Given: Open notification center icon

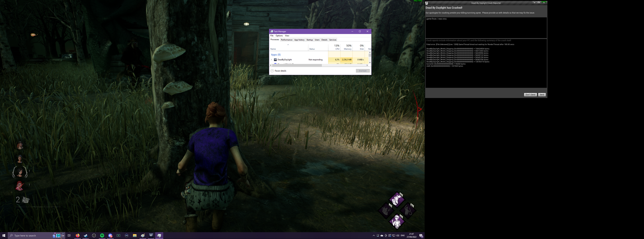Looking at the screenshot, I should (421, 236).
